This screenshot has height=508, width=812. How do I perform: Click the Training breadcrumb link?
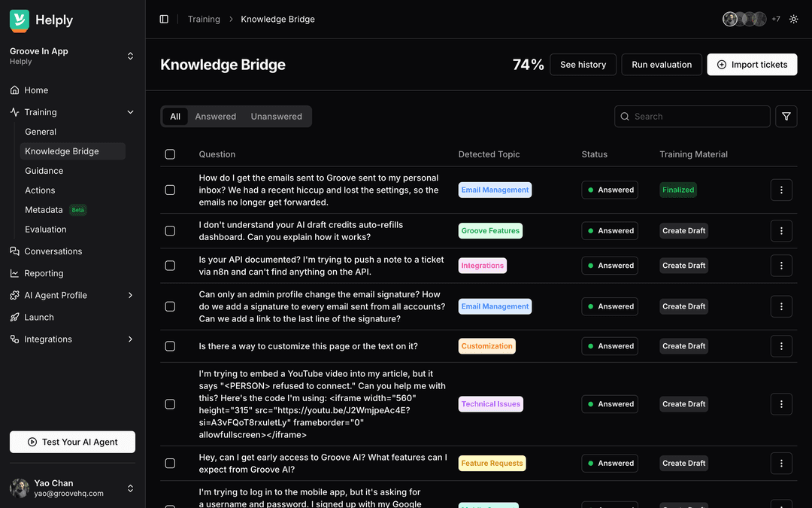click(x=204, y=19)
